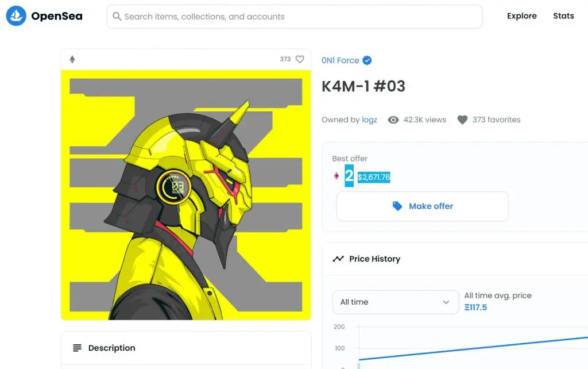Click the gray heart next to 373 favorites
Screen dimensions: 588x369
[x=462, y=120]
